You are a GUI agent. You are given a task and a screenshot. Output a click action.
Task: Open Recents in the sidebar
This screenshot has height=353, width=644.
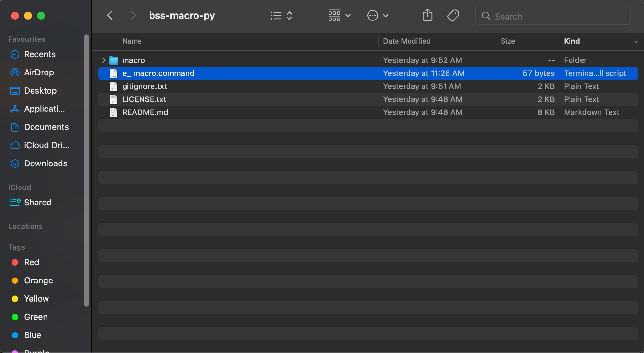(x=40, y=54)
